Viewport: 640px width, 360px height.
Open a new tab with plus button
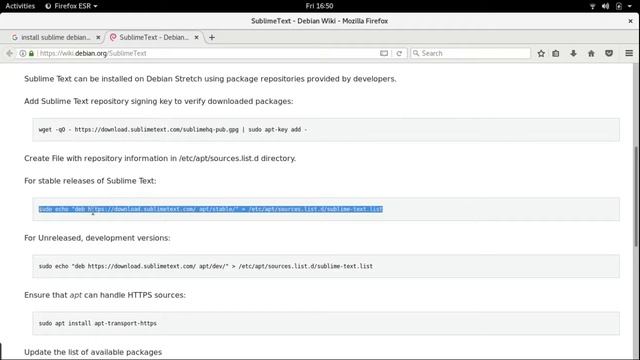tap(211, 38)
